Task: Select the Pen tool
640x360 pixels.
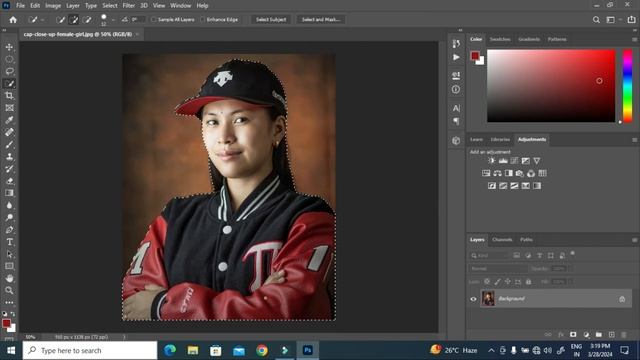Action: [x=9, y=230]
